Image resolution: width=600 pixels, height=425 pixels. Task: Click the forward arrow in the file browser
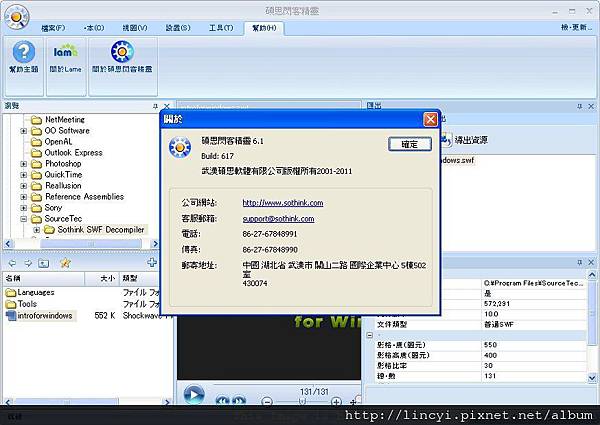(28, 263)
